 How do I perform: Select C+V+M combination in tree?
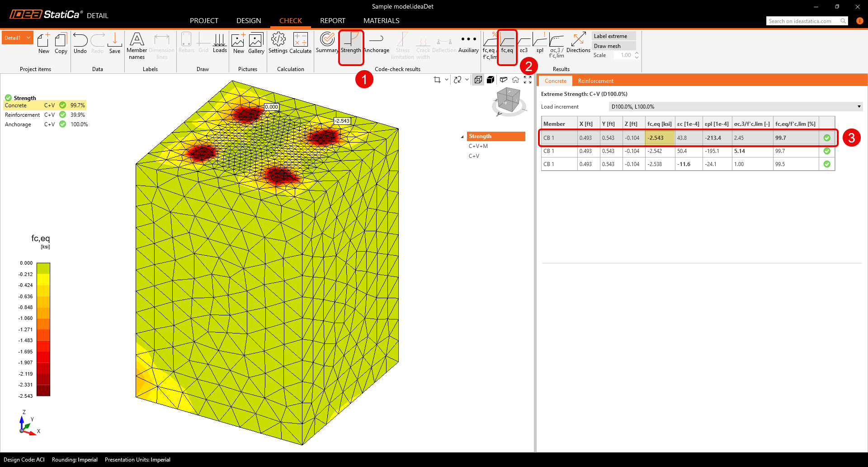click(478, 146)
